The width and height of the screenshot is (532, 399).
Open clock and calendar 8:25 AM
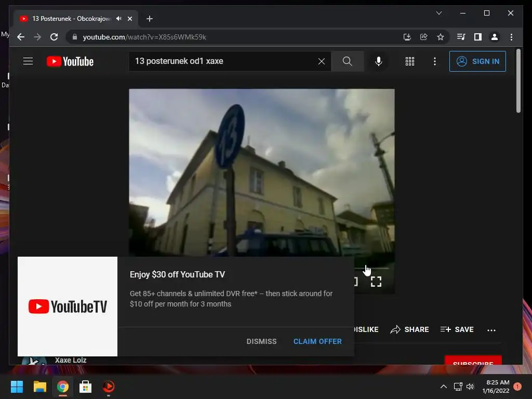tap(496, 387)
